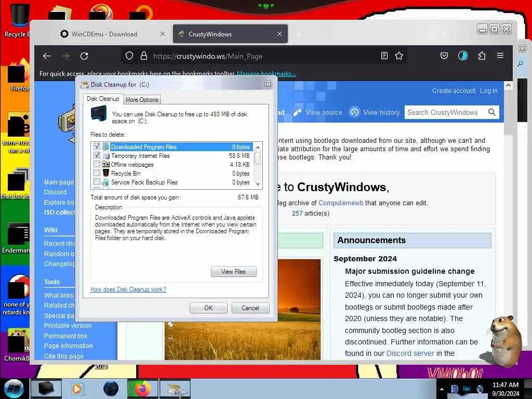
Task: Open the Computernewb link
Action: tap(341, 203)
